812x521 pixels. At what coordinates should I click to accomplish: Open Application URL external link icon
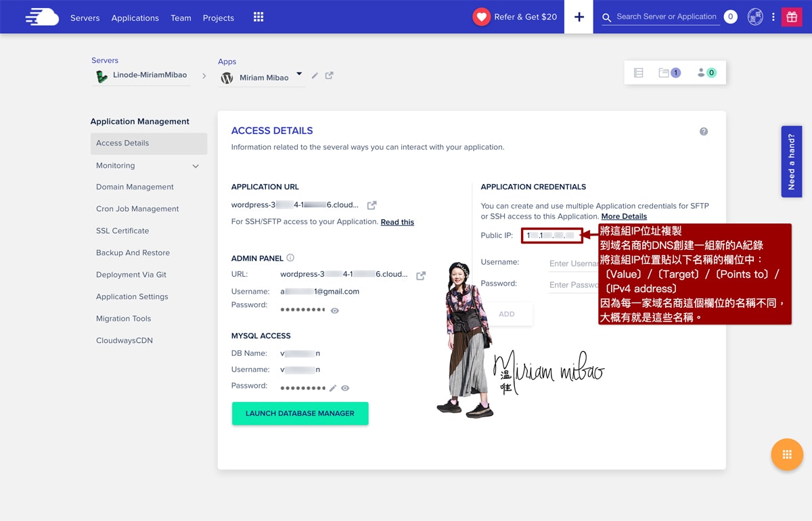pos(371,205)
